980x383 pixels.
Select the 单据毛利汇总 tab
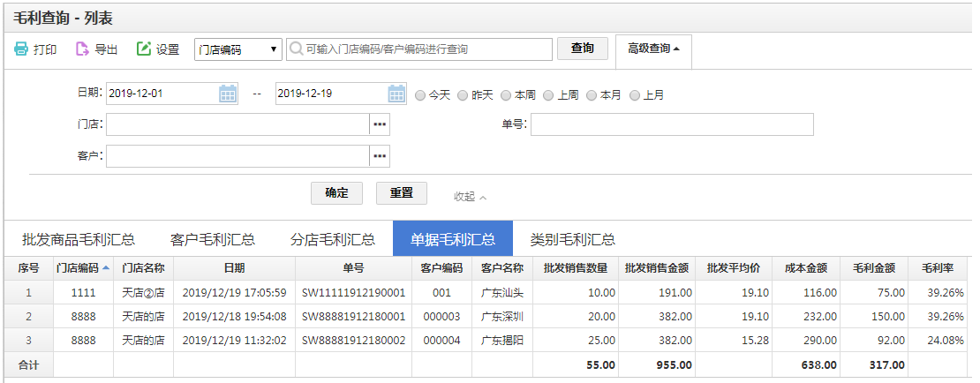point(453,238)
